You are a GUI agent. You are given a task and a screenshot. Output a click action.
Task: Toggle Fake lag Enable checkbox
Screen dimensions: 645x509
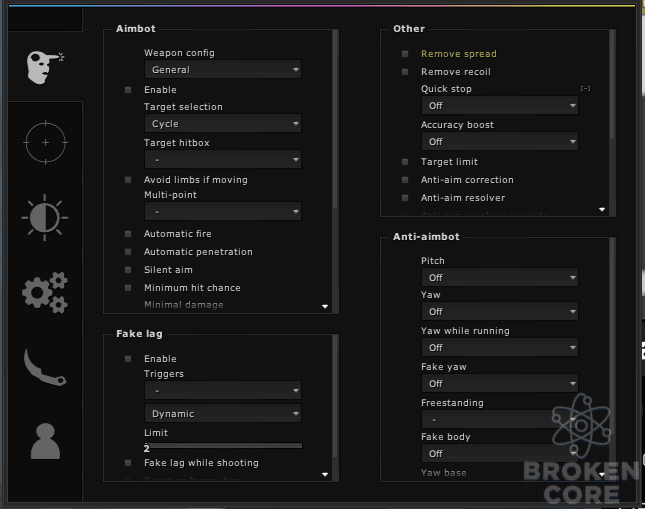pyautogui.click(x=128, y=359)
